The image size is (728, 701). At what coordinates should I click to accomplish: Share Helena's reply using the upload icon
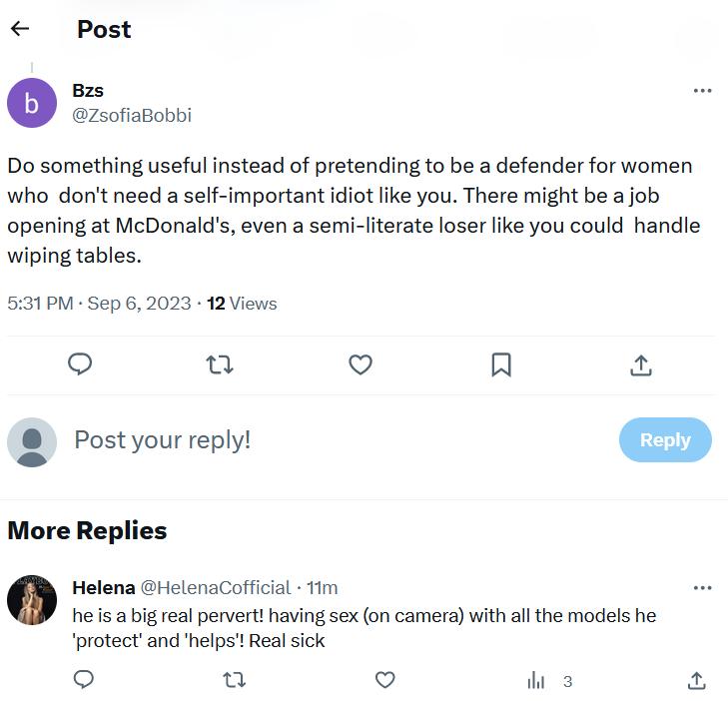coord(696,680)
